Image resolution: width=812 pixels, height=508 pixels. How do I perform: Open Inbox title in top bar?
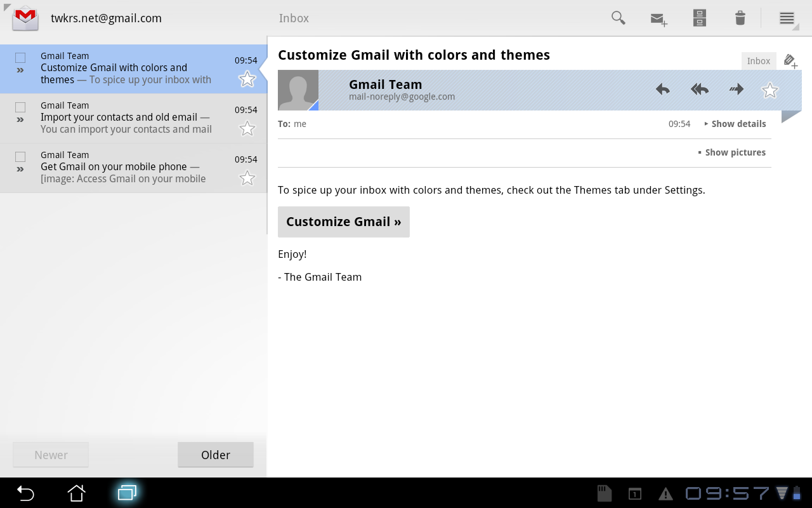tap(294, 18)
